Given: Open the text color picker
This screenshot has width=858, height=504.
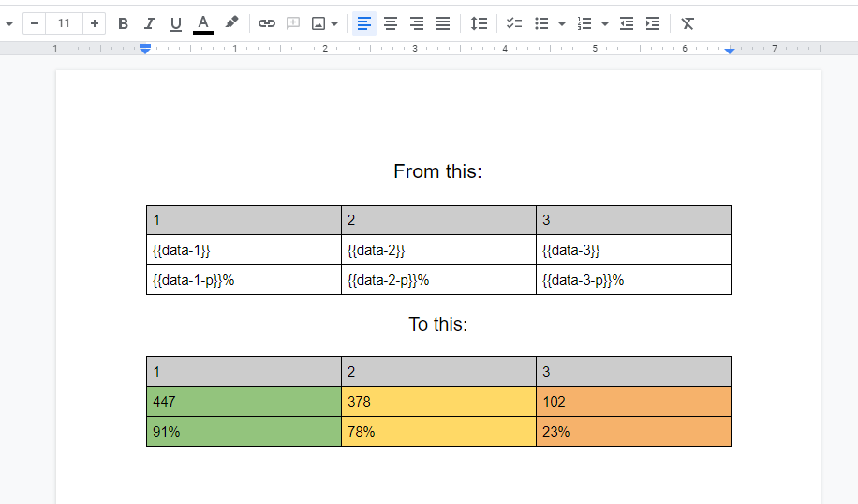Looking at the screenshot, I should point(203,23).
